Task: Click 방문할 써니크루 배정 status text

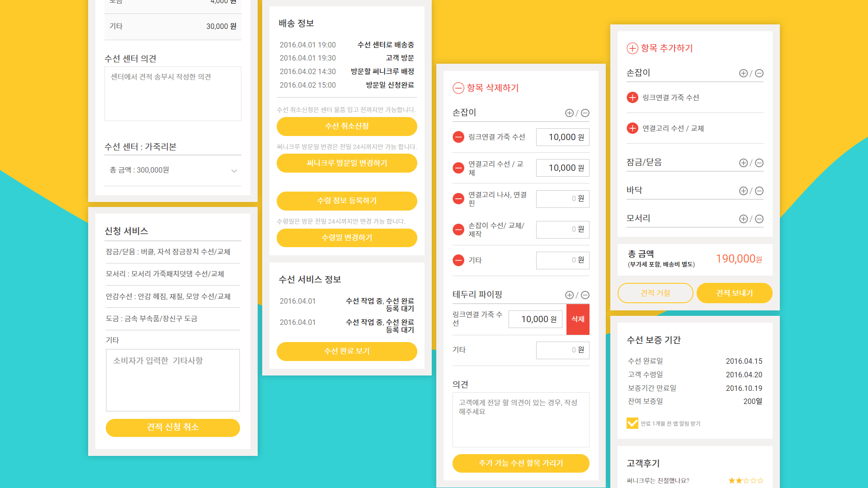Action: click(382, 71)
